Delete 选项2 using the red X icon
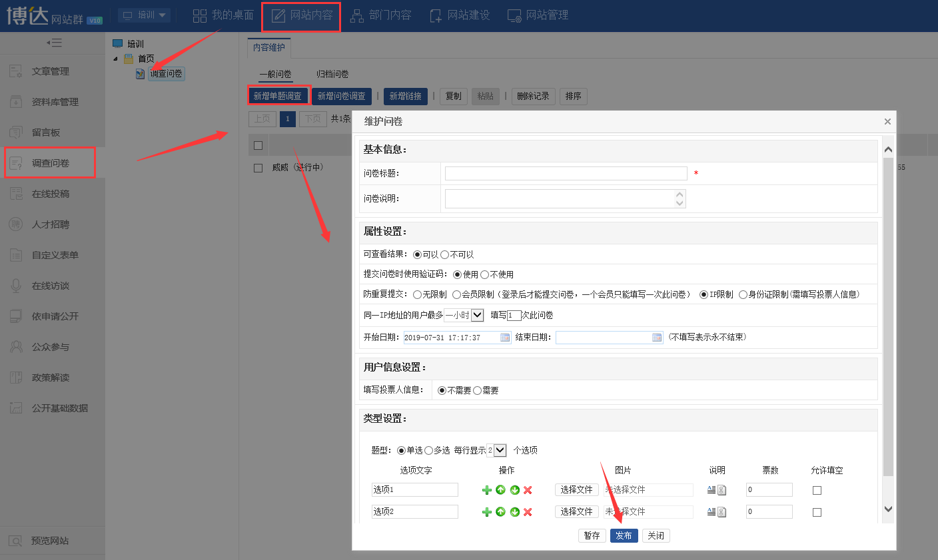Image resolution: width=938 pixels, height=560 pixels. pyautogui.click(x=528, y=512)
